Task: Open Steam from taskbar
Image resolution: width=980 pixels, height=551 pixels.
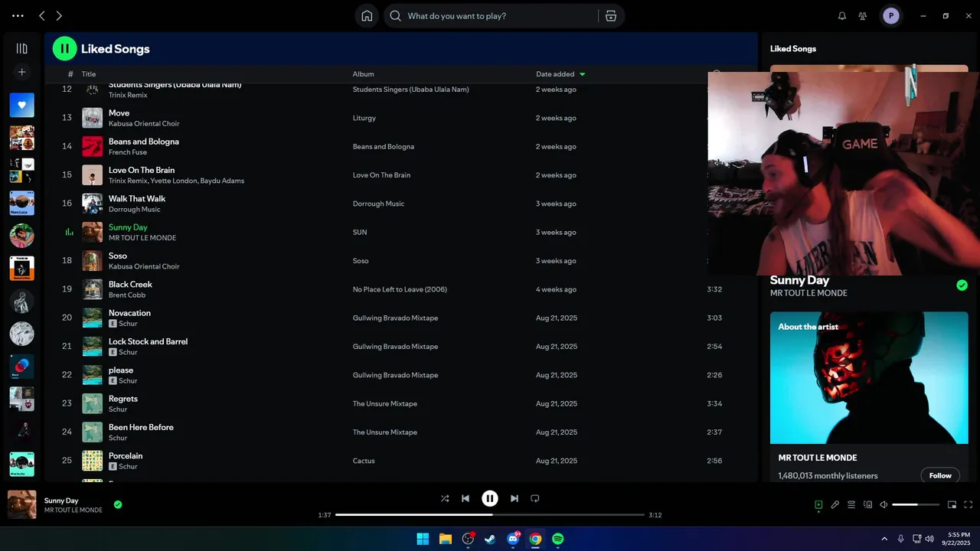Action: 490,539
